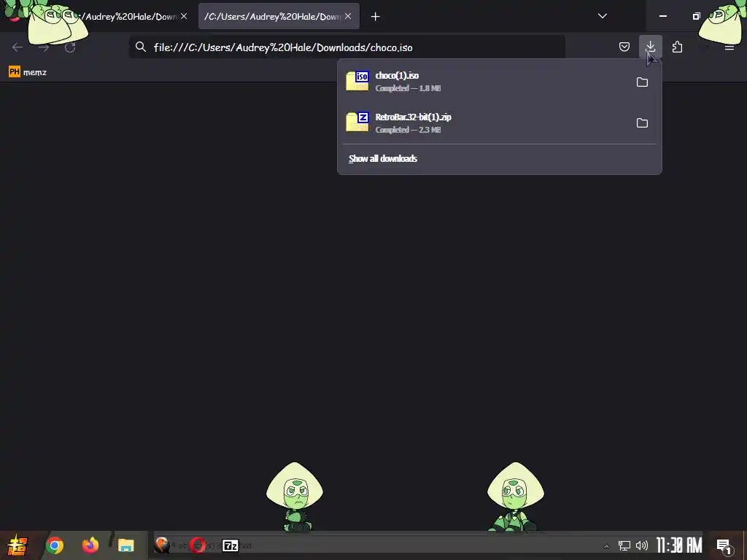Image resolution: width=747 pixels, height=560 pixels.
Task: Click the 11:30 AM taskbar clock
Action: [679, 545]
